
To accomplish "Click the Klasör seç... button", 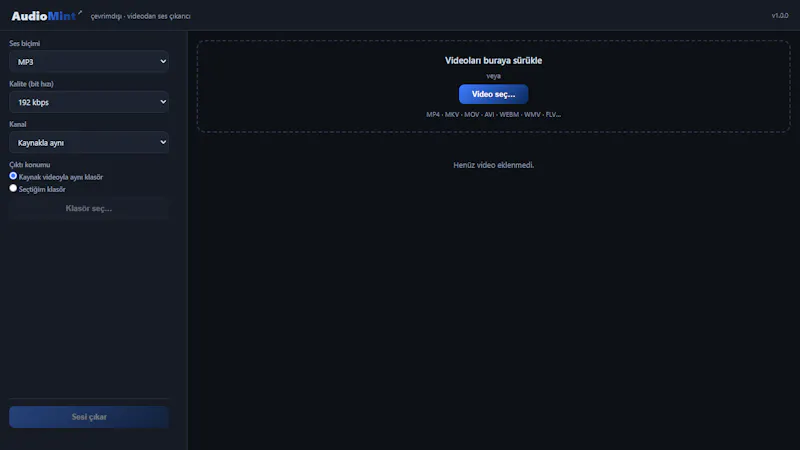I will [89, 208].
